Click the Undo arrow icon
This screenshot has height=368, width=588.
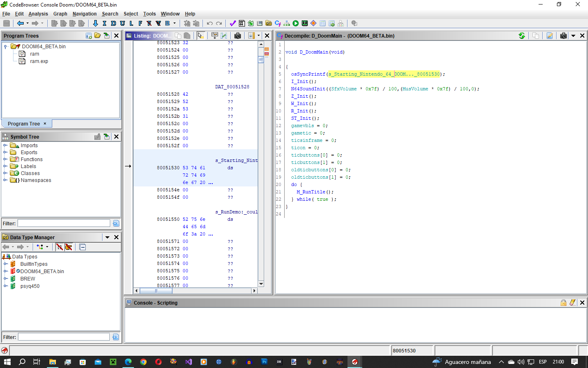pos(210,23)
